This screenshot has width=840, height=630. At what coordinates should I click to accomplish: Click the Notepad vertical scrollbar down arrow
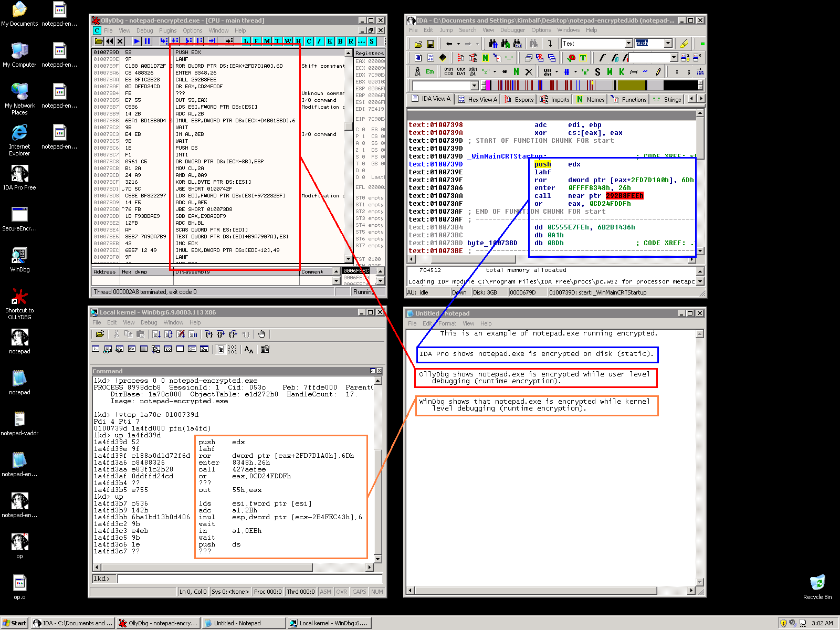[699, 582]
